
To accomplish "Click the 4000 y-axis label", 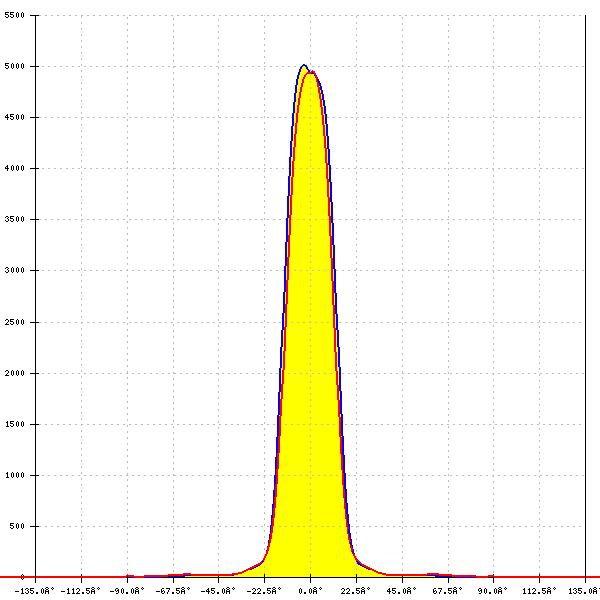I will (x=15, y=168).
